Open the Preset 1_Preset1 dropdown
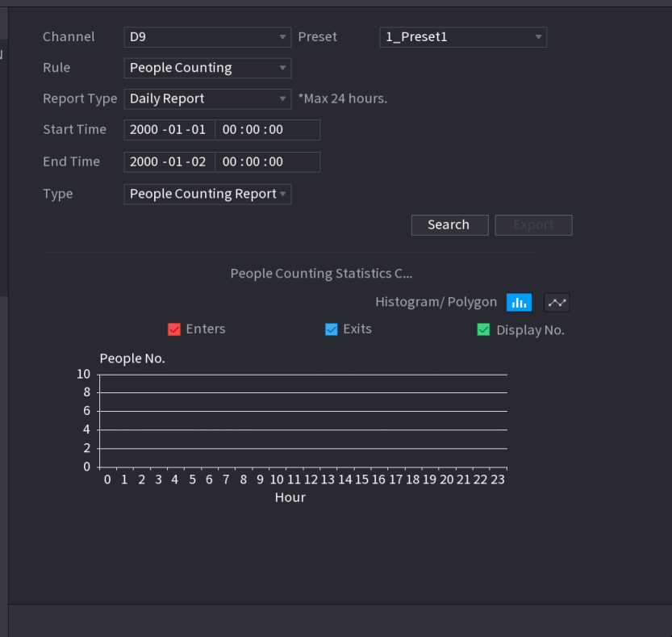 (x=463, y=37)
